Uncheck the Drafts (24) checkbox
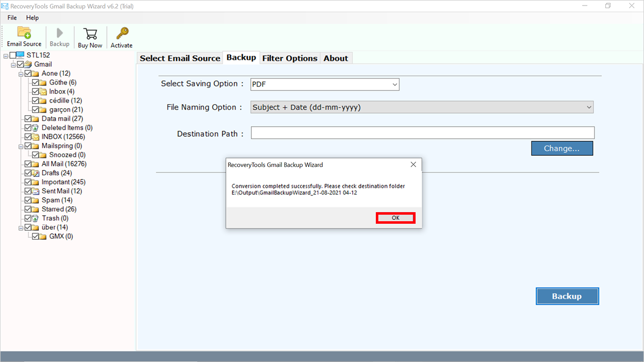This screenshot has width=644, height=362. pyautogui.click(x=28, y=173)
